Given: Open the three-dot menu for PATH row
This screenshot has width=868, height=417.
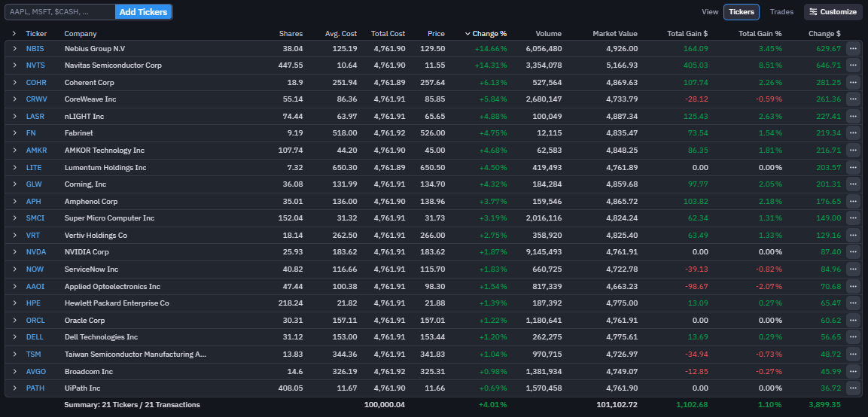Looking at the screenshot, I should click(x=853, y=388).
